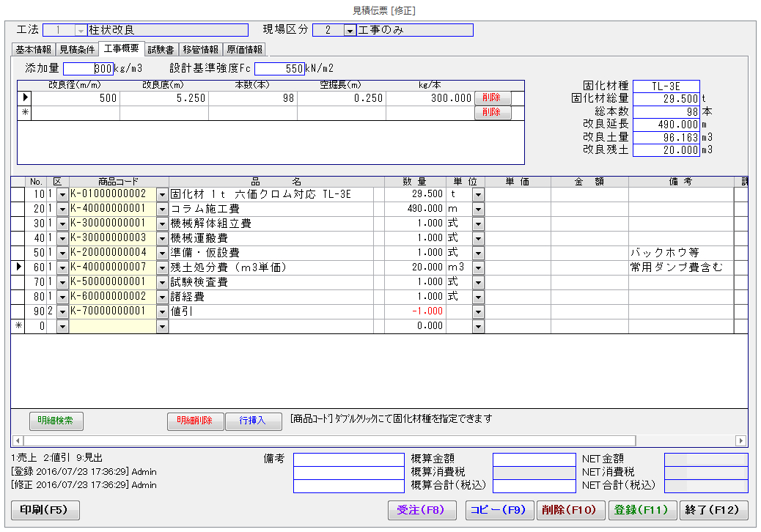Click right arrow of horizontal scrollbar
761x532 pixels.
[x=740, y=440]
